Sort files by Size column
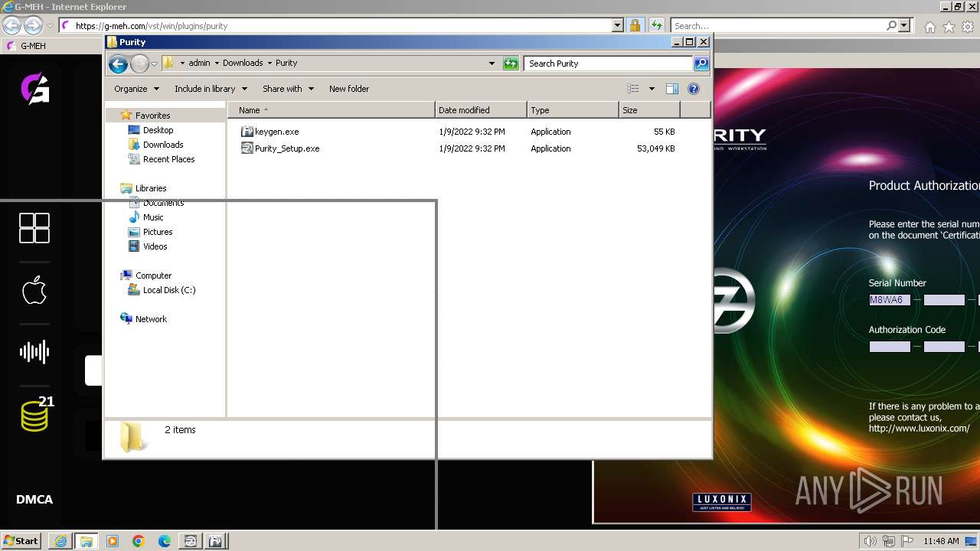 pos(649,110)
